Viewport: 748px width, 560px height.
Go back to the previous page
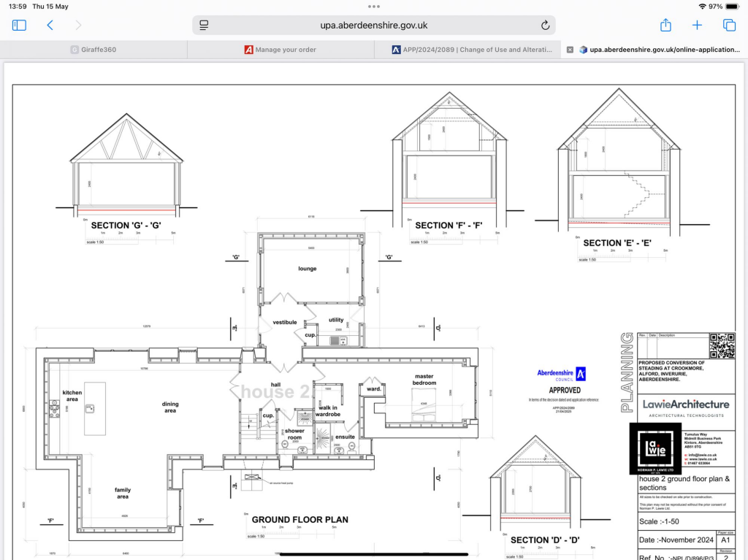pyautogui.click(x=50, y=26)
